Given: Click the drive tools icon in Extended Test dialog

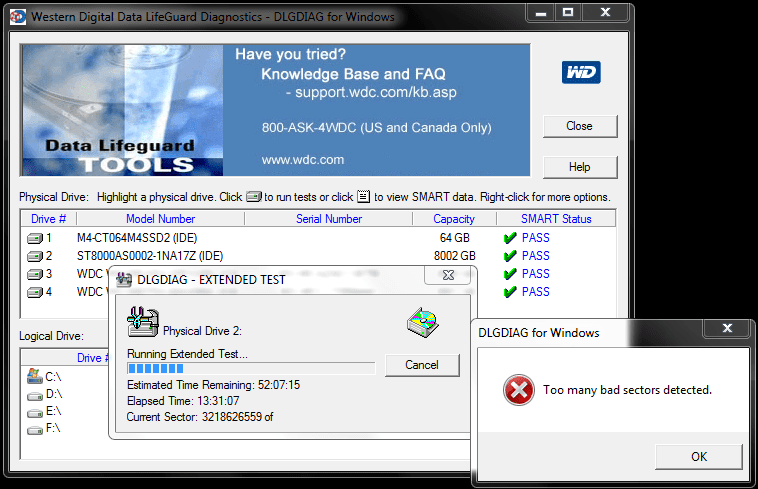Looking at the screenshot, I should pos(143,322).
